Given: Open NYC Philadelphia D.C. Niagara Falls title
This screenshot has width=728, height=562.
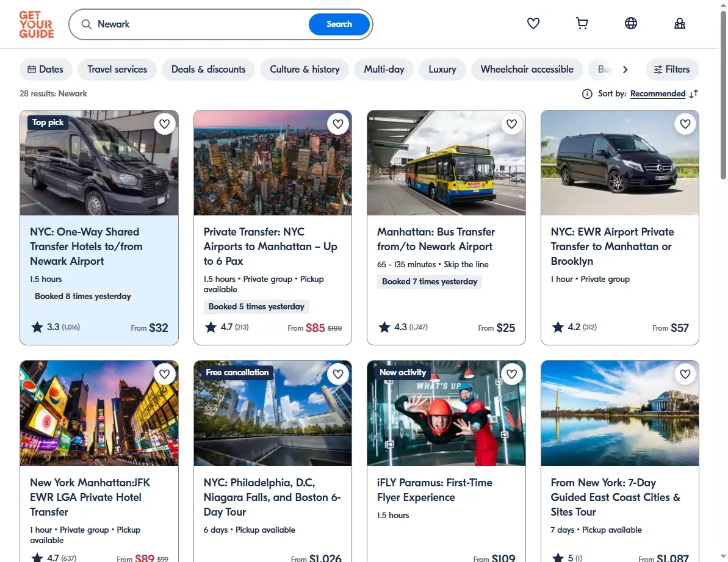Looking at the screenshot, I should tap(272, 497).
